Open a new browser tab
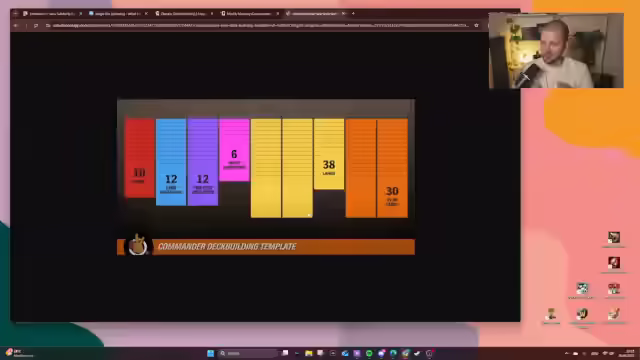The width and height of the screenshot is (640, 360). pyautogui.click(x=353, y=13)
